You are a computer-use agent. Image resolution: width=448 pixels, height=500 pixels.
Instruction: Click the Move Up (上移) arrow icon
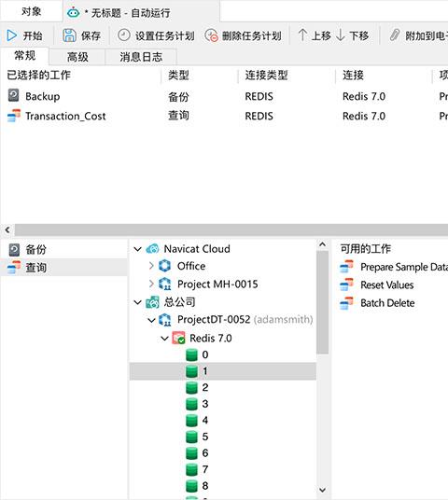tap(302, 35)
